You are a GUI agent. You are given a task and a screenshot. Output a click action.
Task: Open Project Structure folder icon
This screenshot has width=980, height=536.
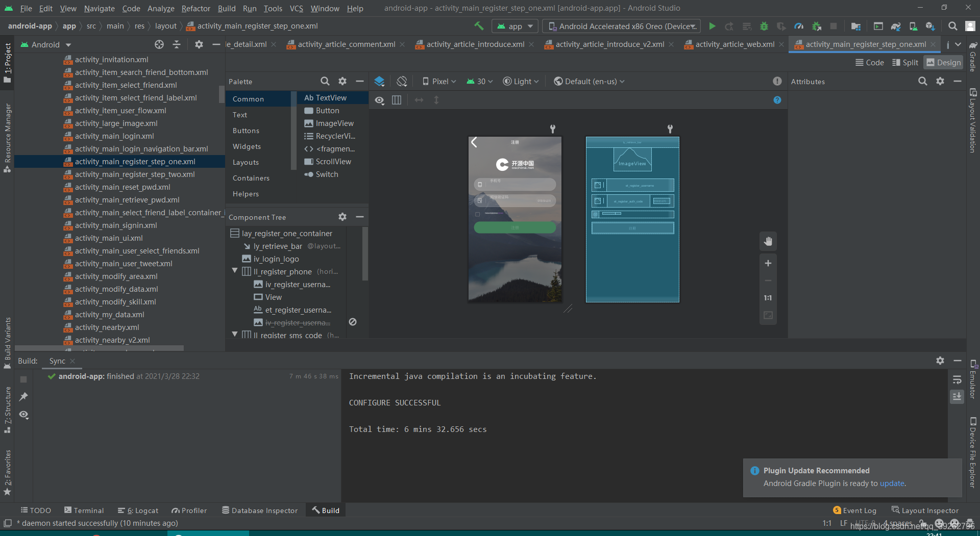pos(856,26)
